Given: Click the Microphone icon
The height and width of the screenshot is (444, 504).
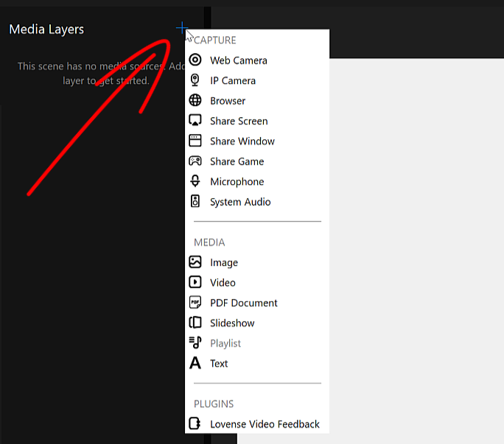Looking at the screenshot, I should (195, 181).
